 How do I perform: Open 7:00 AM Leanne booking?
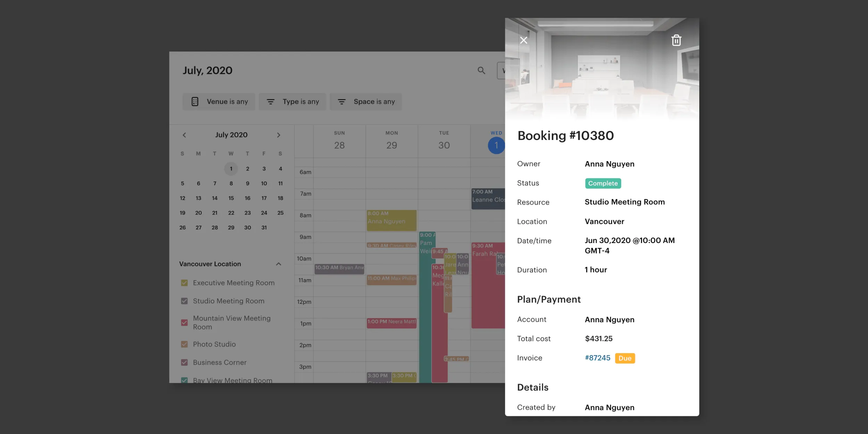click(x=488, y=199)
